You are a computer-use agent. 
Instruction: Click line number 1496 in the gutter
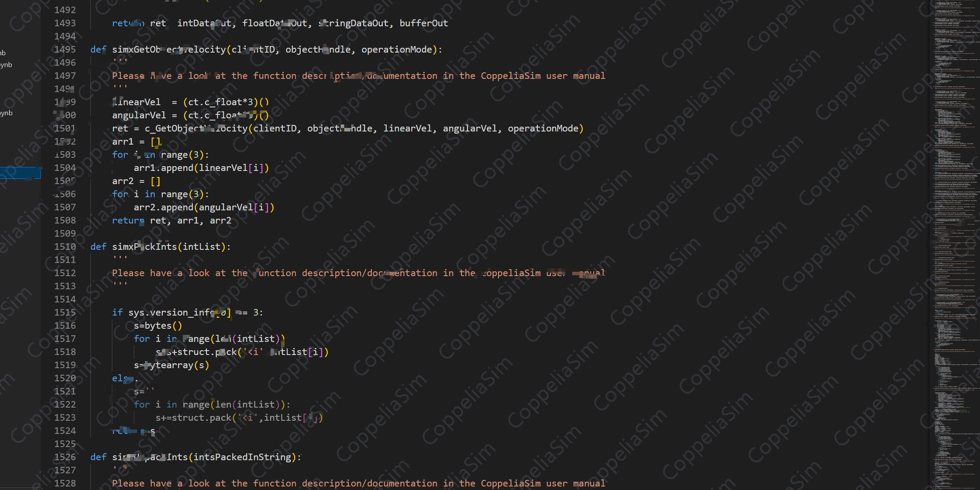point(65,63)
